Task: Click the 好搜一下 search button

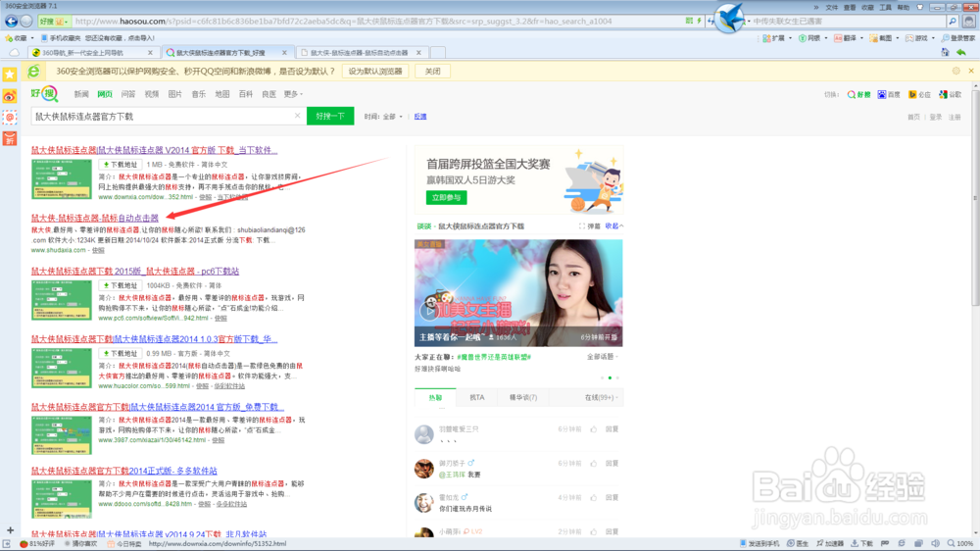Action: 330,116
